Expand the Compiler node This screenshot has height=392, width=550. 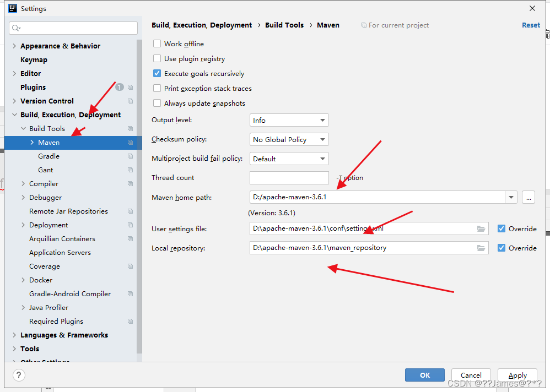(23, 183)
